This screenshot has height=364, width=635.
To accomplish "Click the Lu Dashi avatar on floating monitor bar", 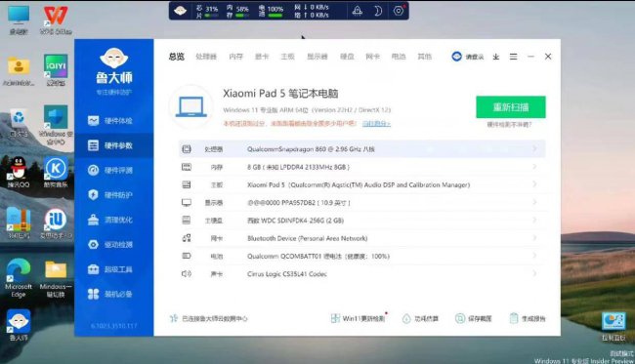I will click(x=180, y=11).
